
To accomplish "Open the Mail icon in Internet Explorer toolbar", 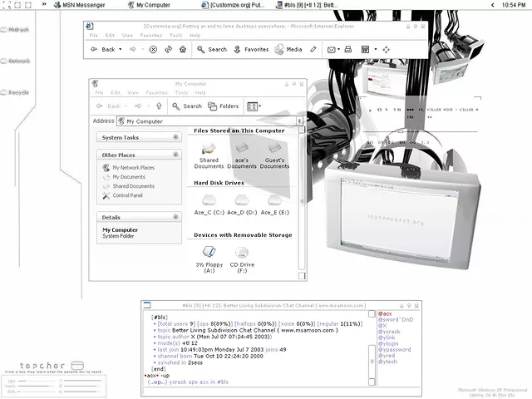I will point(332,50).
